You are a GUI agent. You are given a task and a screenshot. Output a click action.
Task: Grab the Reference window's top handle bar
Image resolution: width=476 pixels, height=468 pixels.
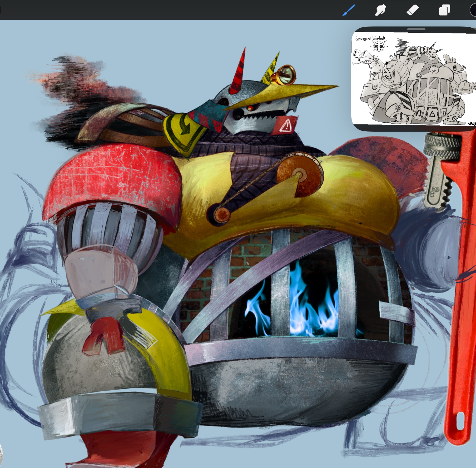pyautogui.click(x=416, y=29)
